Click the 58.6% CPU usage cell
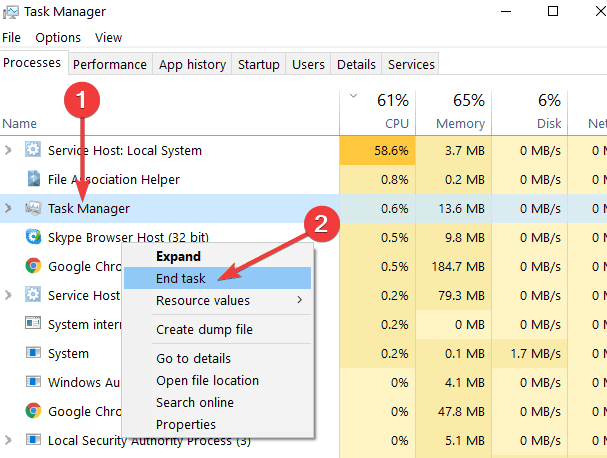The height and width of the screenshot is (458, 607). pyautogui.click(x=378, y=151)
